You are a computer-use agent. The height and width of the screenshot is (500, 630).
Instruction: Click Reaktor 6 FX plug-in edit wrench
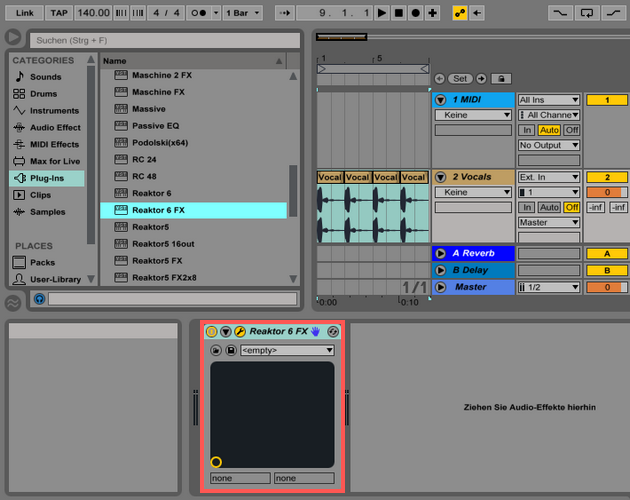[240, 332]
